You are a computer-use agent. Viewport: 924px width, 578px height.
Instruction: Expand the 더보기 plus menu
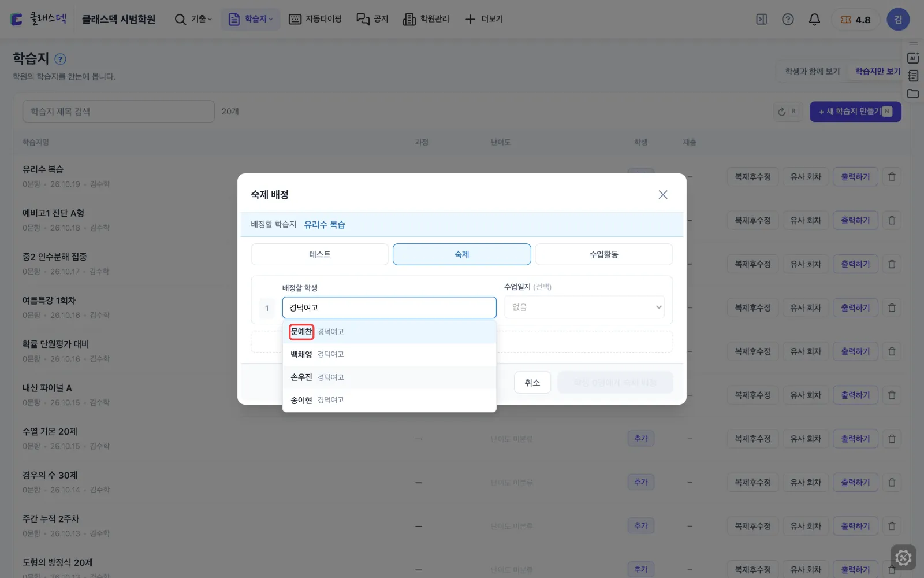tap(484, 19)
